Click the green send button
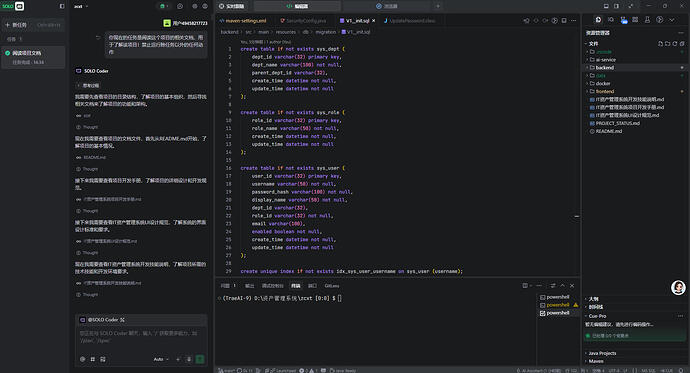 [200, 359]
